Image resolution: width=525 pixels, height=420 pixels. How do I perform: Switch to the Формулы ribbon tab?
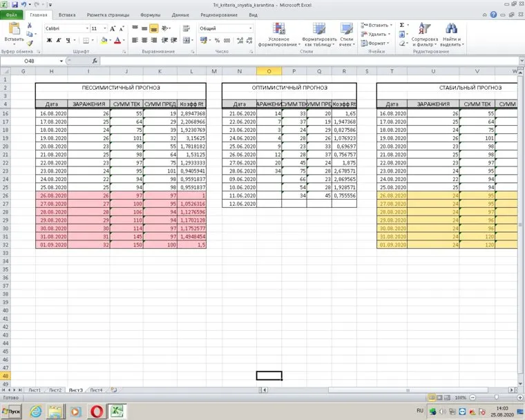(x=150, y=14)
